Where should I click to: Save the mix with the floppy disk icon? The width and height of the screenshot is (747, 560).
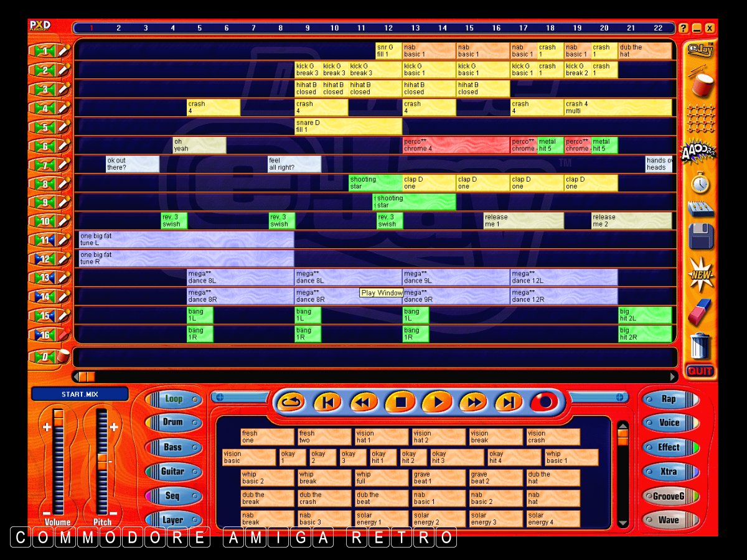701,238
